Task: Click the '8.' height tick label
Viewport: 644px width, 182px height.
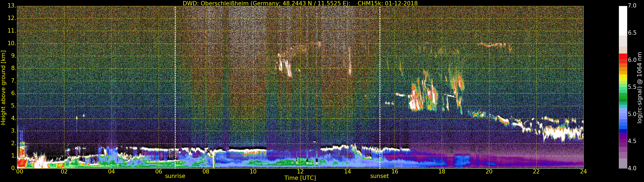Action: (14, 68)
